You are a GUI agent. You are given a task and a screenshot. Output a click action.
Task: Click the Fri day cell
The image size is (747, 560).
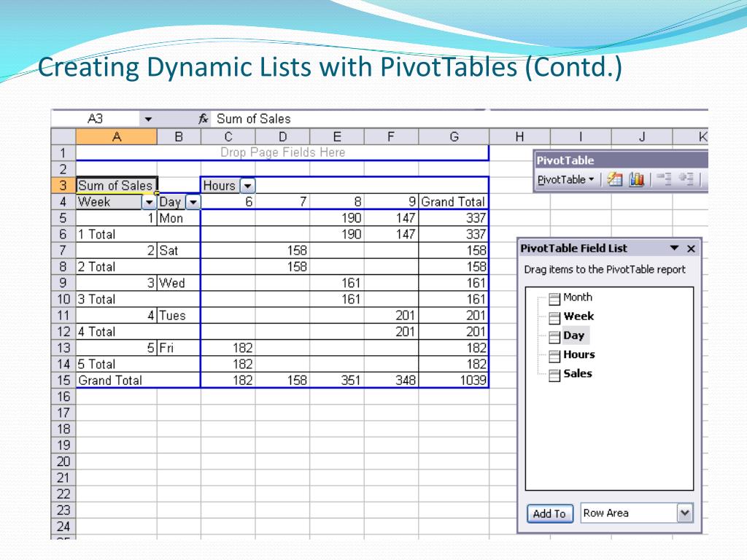(x=179, y=348)
